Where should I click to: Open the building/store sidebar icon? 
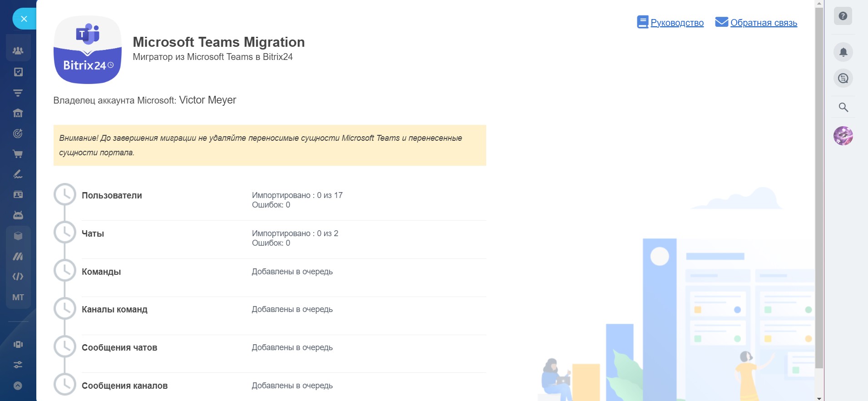(18, 113)
